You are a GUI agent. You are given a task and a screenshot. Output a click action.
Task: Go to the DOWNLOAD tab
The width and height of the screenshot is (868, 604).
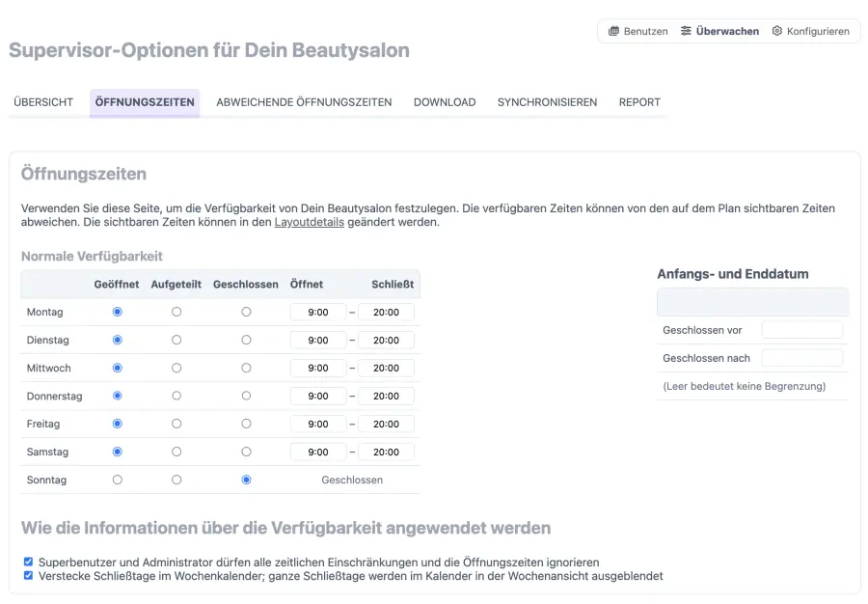click(x=445, y=102)
